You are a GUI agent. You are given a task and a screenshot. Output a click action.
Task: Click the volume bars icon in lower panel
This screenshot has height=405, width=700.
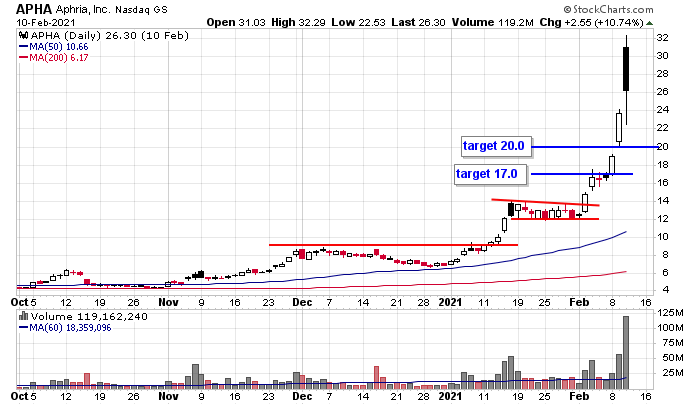[x=24, y=316]
